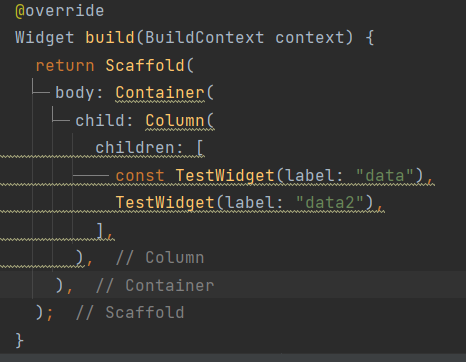This screenshot has width=466, height=362.
Task: Click the "data" string literal
Action: [385, 175]
